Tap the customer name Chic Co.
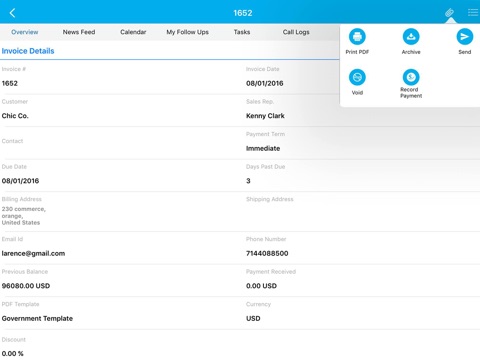The height and width of the screenshot is (360, 480). click(15, 116)
